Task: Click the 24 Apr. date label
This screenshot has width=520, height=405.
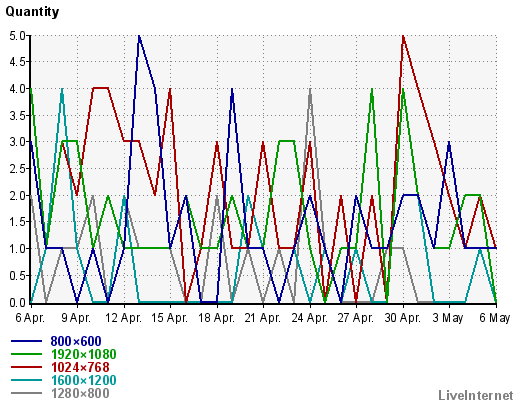Action: [x=310, y=318]
